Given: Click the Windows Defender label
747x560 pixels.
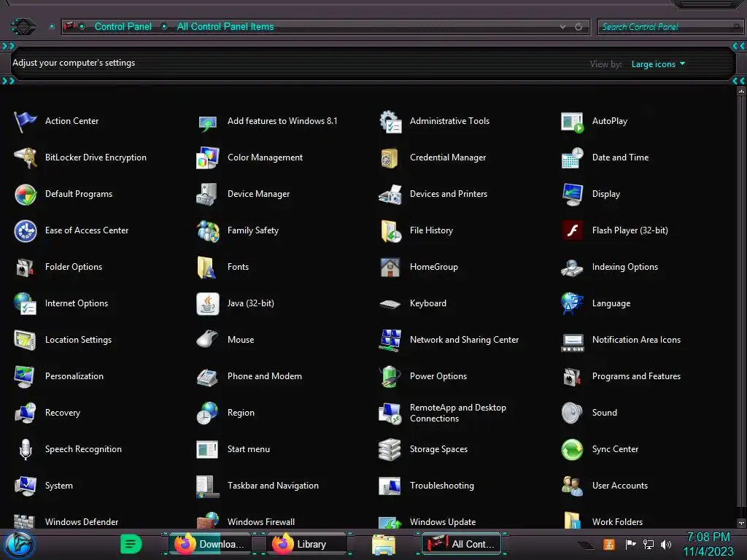Looking at the screenshot, I should tap(82, 522).
